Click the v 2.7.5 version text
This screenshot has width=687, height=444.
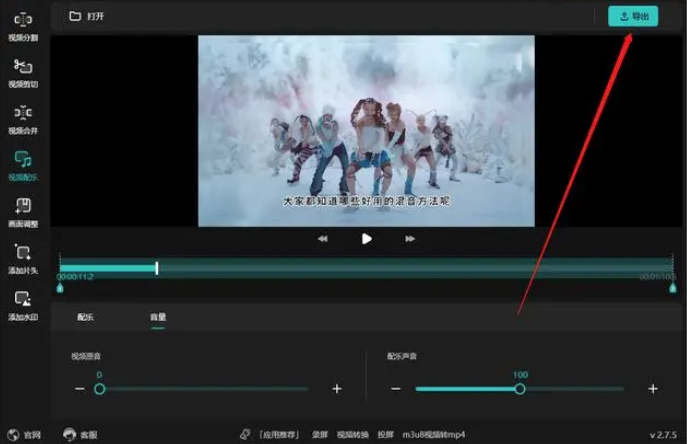[663, 435]
